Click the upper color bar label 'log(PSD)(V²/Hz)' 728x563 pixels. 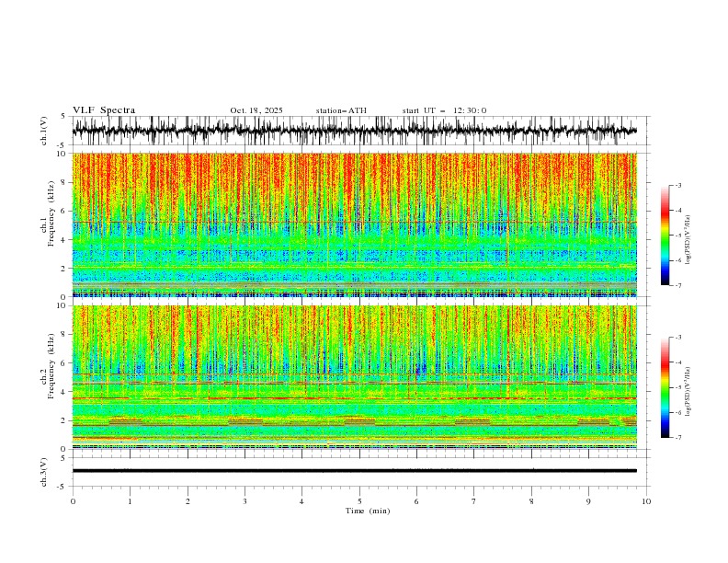click(688, 240)
